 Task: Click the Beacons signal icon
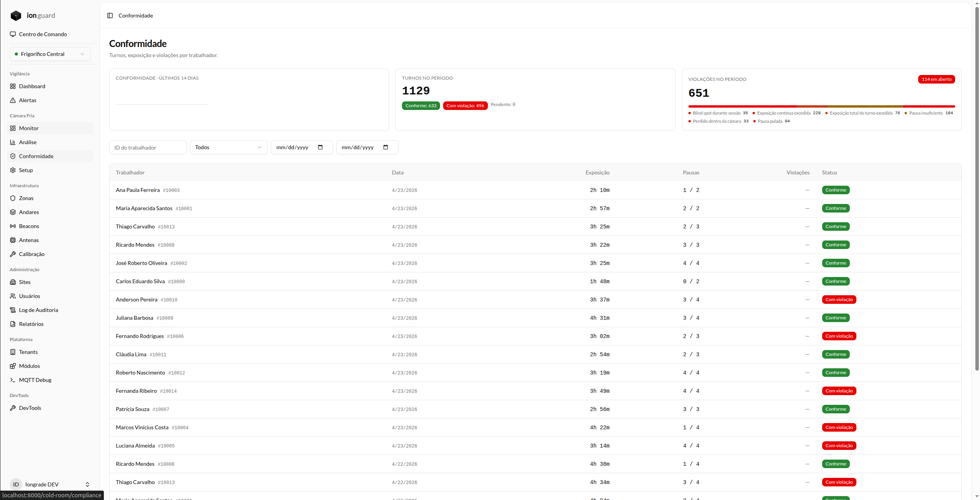tap(13, 226)
